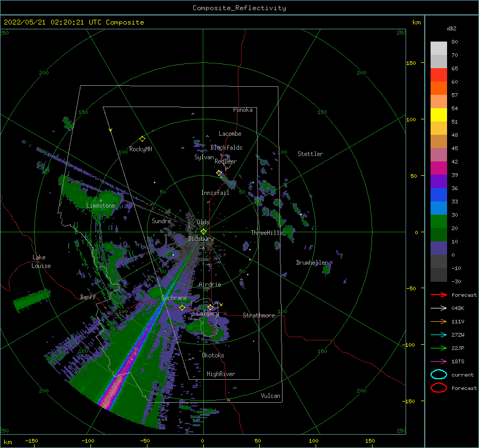
Task: Click the yellow 'v' marker north of RockyMH
Action: click(x=111, y=130)
